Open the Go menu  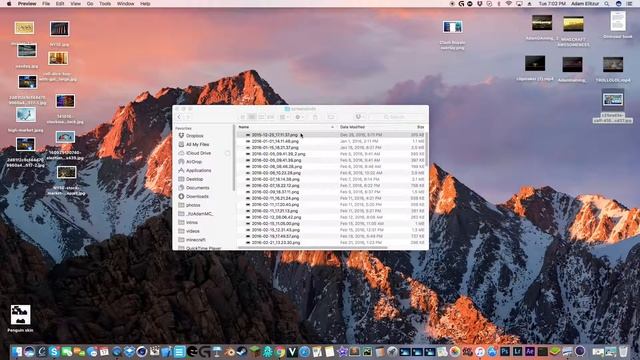(x=90, y=4)
